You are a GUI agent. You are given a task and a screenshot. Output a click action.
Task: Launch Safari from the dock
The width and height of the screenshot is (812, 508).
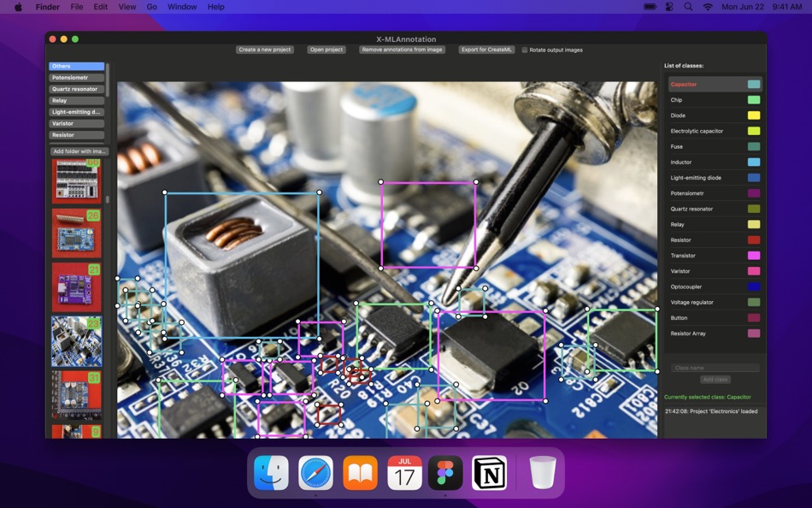tap(315, 473)
